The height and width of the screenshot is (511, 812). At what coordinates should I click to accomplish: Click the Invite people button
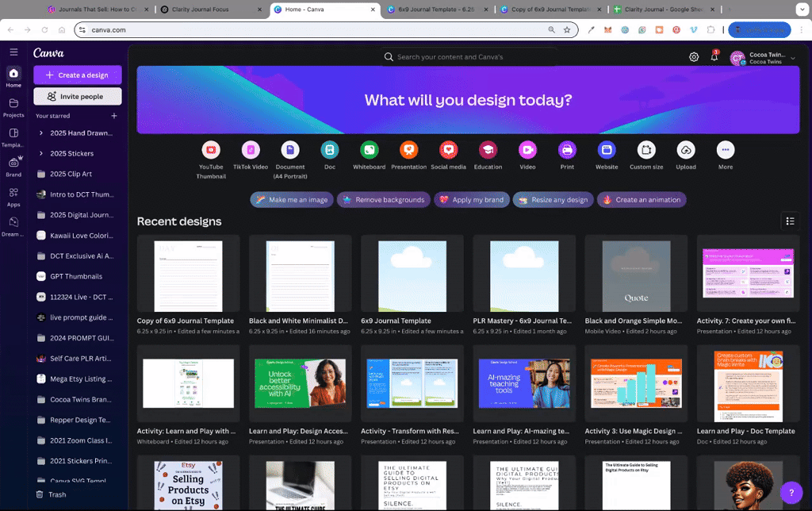tap(78, 96)
